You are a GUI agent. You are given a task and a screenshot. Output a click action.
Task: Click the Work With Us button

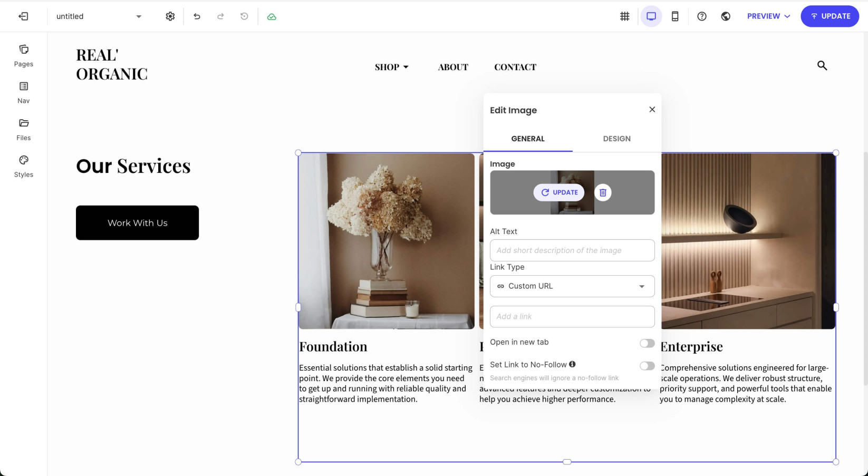click(137, 223)
